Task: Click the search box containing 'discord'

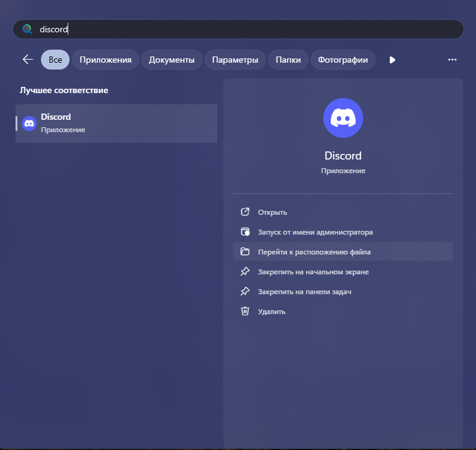Action: coord(238,29)
